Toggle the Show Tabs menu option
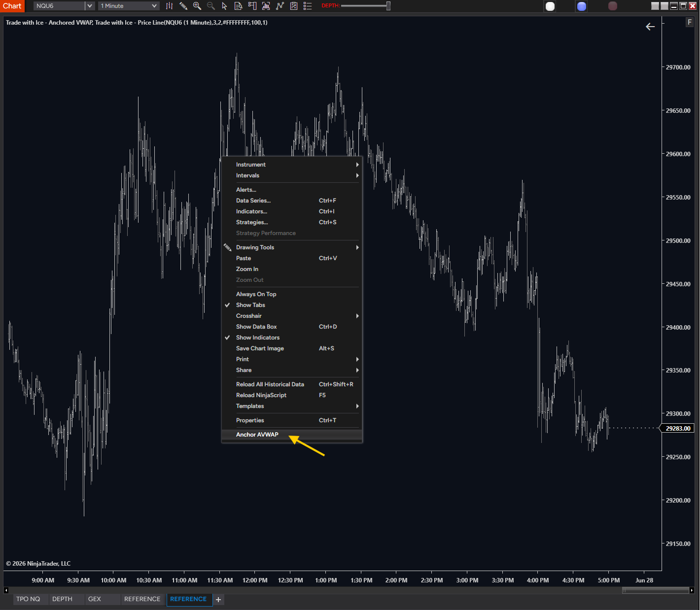The height and width of the screenshot is (610, 700). pyautogui.click(x=292, y=305)
